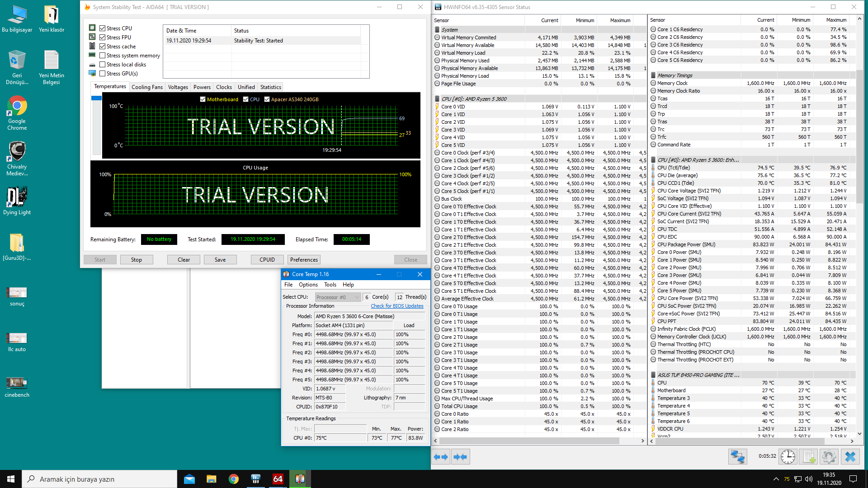Open Mail app in taskbar
The height and width of the screenshot is (488, 868).
click(189, 479)
